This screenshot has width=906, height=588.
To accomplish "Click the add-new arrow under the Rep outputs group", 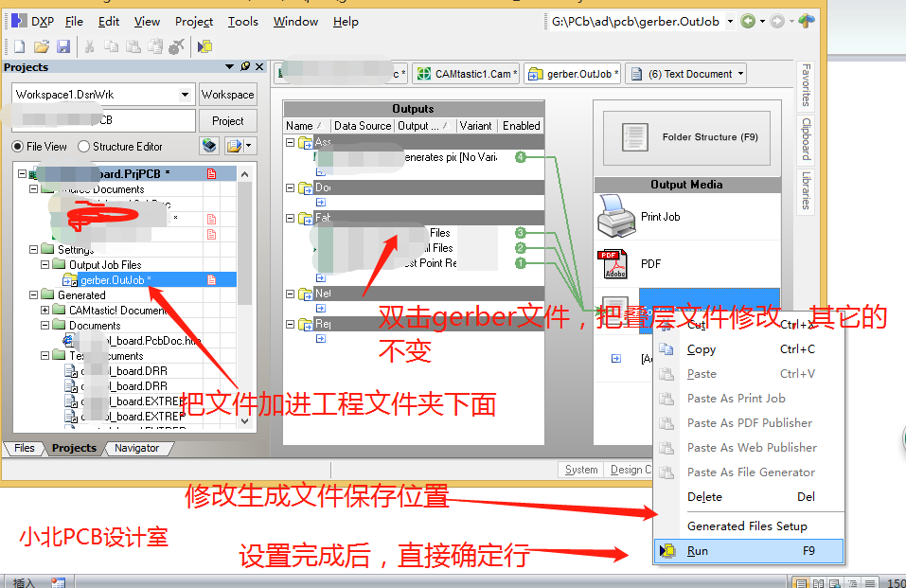I will [x=321, y=338].
